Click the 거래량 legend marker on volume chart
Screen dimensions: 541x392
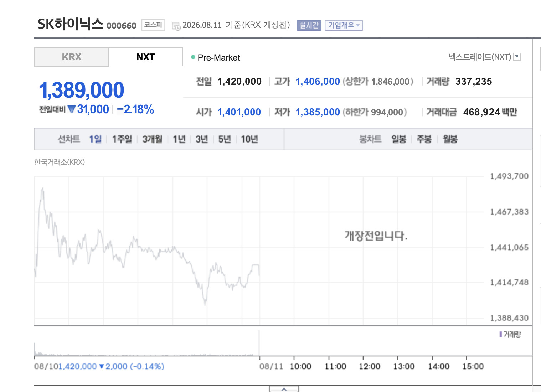tap(501, 334)
